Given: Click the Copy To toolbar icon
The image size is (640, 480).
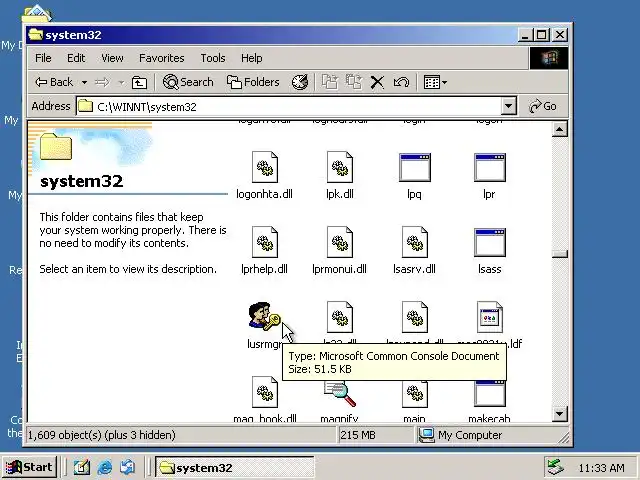Looking at the screenshot, I should point(353,82).
